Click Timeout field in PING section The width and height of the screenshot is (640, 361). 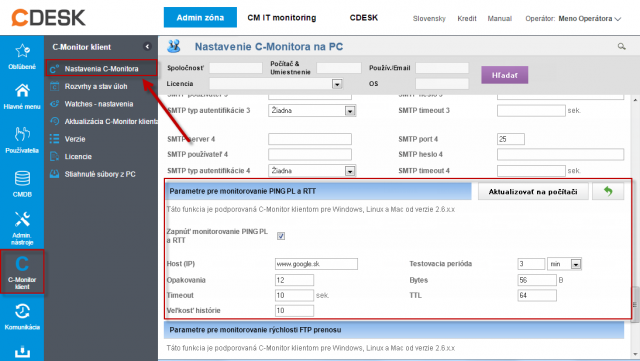(x=294, y=295)
